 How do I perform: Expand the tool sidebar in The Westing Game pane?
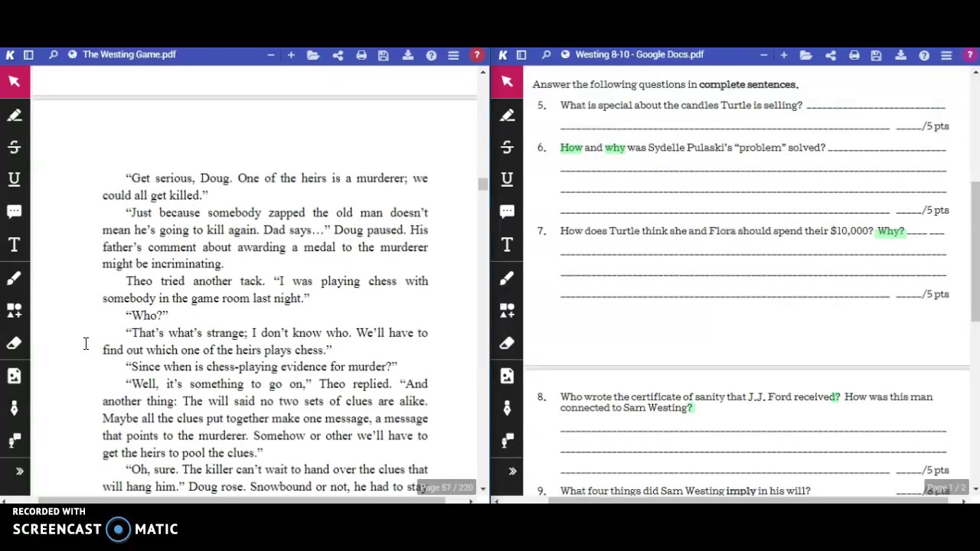point(19,471)
